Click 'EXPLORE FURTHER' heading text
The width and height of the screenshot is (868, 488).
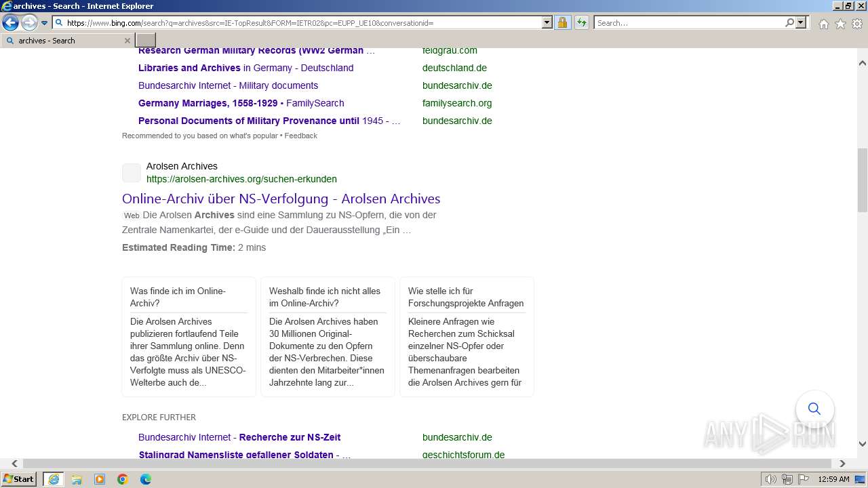[x=159, y=417]
